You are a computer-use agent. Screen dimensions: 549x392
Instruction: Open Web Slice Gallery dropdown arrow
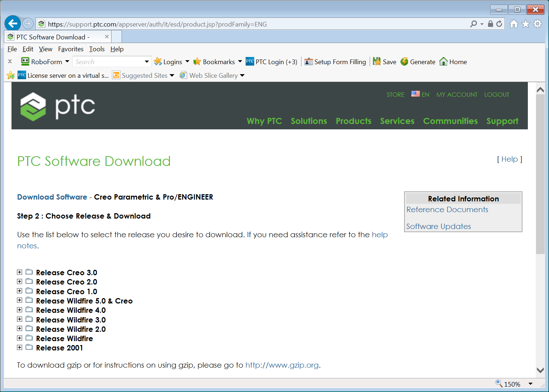pyautogui.click(x=242, y=75)
